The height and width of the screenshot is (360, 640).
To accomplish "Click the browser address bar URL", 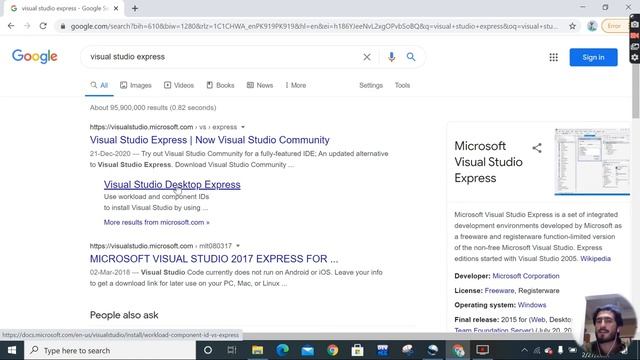I will click(314, 26).
